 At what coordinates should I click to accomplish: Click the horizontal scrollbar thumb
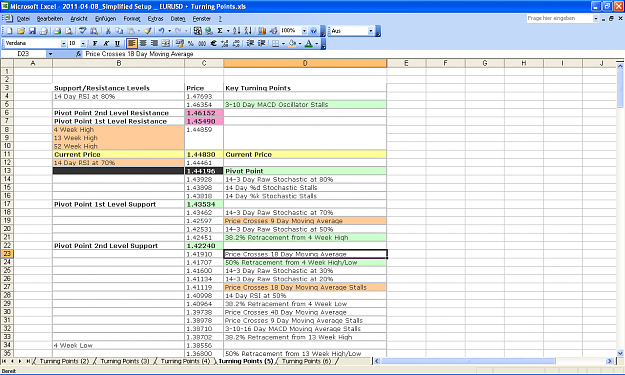point(468,361)
